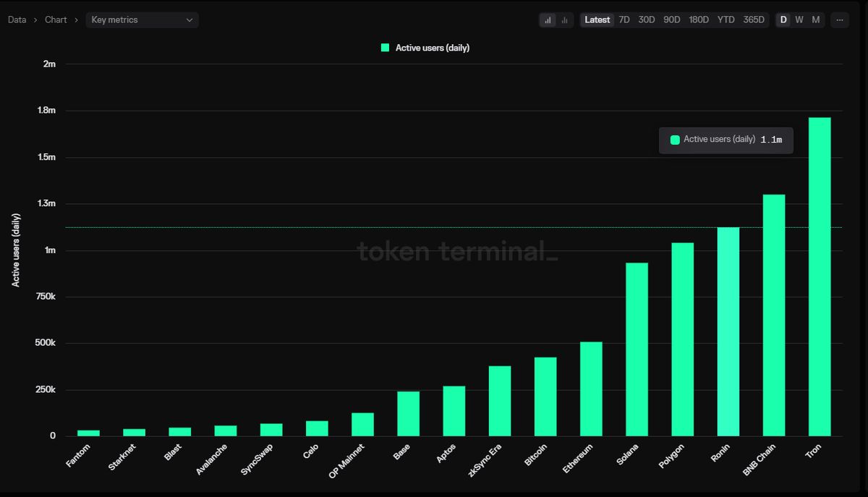Click the 2m y-axis value
The image size is (868, 497).
pyautogui.click(x=49, y=64)
